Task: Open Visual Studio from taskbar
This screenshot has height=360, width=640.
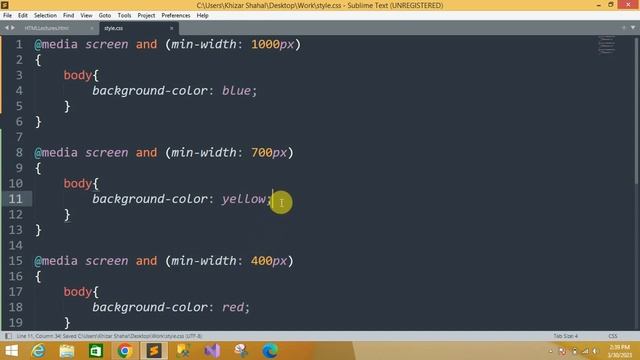Action: (x=212, y=351)
